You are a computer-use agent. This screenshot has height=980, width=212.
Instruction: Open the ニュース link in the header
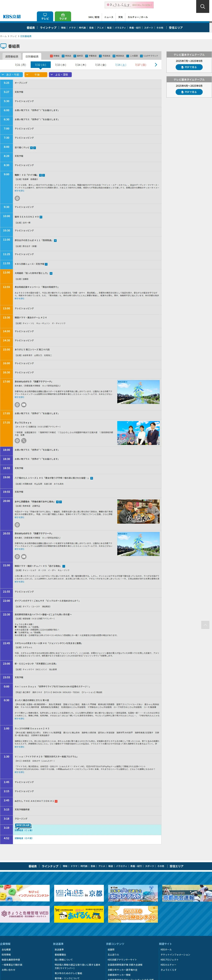[109, 17]
